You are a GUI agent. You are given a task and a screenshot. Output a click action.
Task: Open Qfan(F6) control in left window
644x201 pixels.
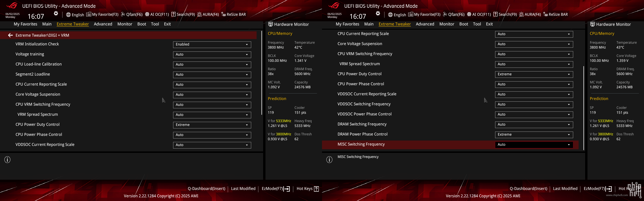pyautogui.click(x=132, y=14)
